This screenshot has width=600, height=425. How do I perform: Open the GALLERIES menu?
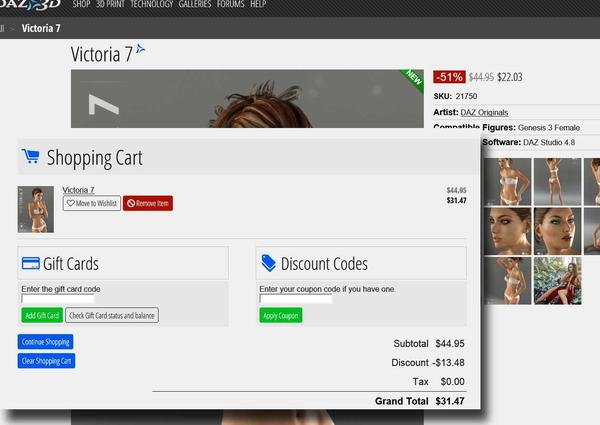195,4
